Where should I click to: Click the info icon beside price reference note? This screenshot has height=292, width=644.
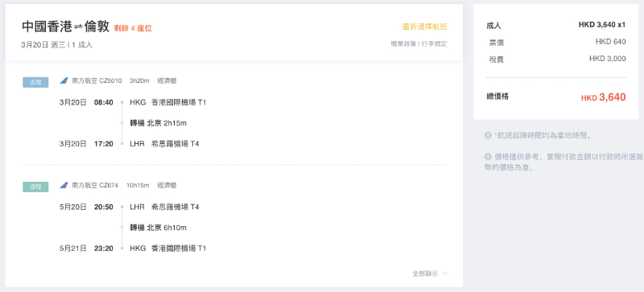488,157
